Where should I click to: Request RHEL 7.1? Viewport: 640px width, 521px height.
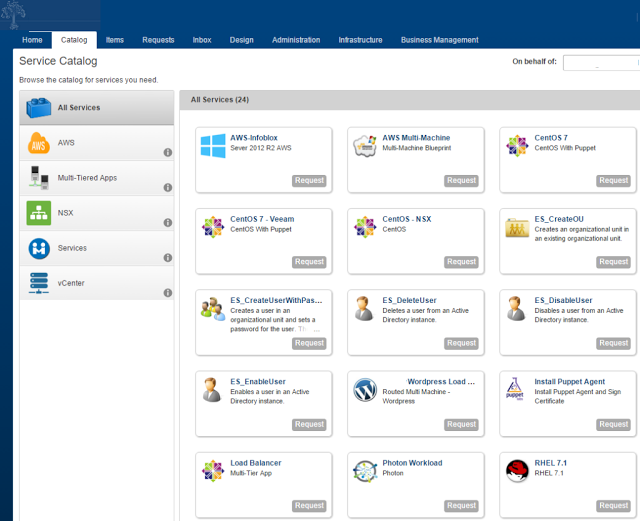click(x=613, y=506)
